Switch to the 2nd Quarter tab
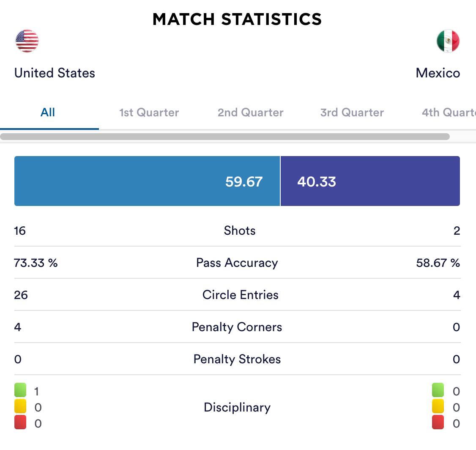The image size is (476, 450). [x=250, y=112]
